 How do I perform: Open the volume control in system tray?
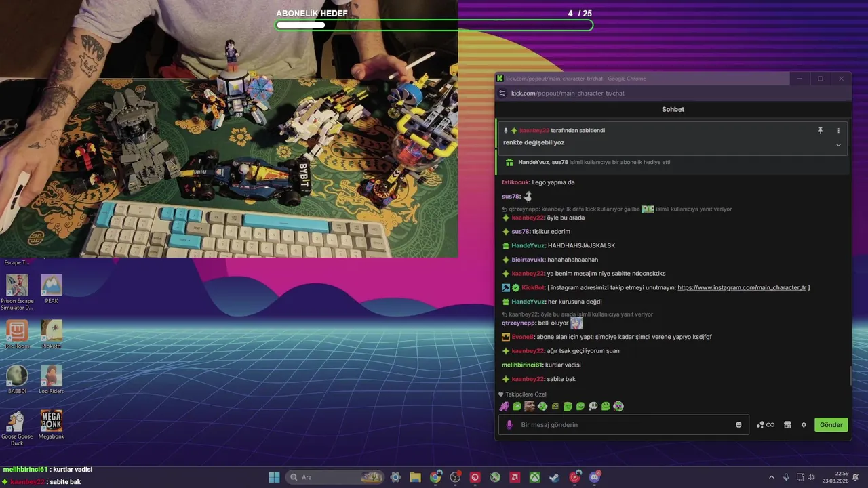811,477
